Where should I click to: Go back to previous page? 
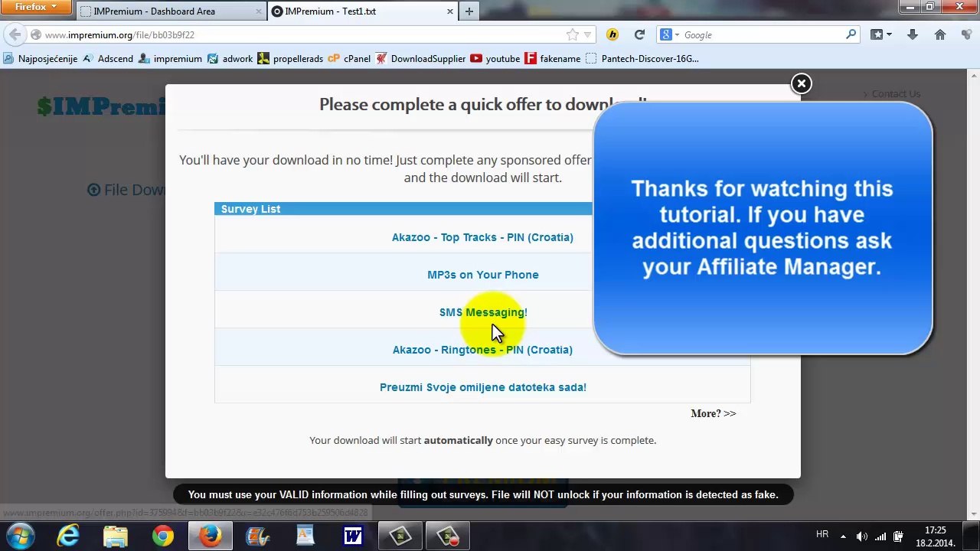point(15,35)
